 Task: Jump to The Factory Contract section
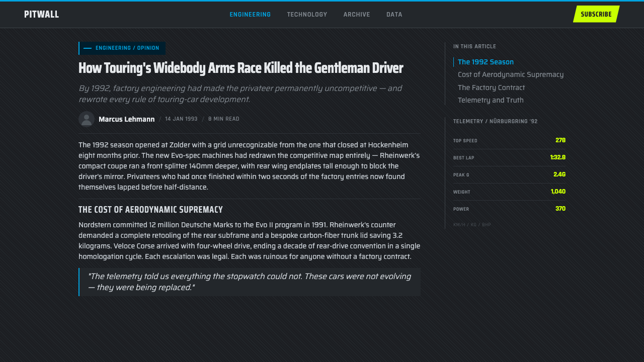pos(492,87)
